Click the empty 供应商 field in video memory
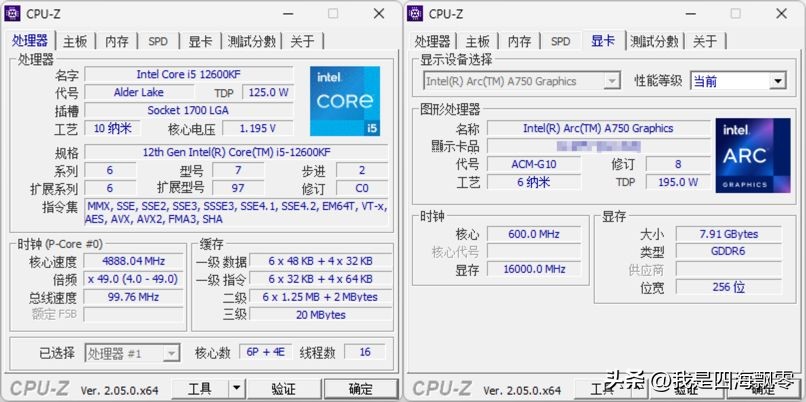Screen dimensions: 806x402 point(728,269)
